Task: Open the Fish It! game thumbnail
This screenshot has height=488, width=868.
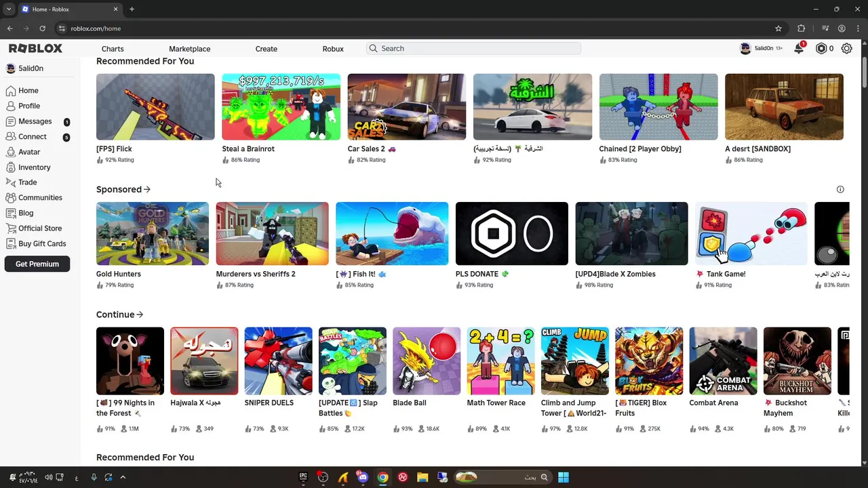Action: tap(392, 234)
